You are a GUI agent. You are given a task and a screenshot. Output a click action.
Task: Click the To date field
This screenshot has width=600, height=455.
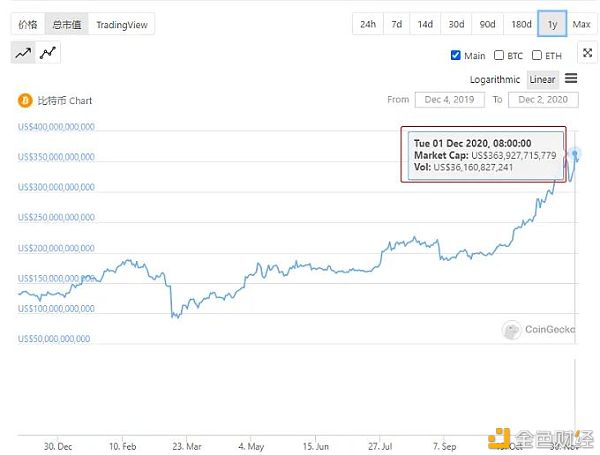tap(543, 100)
